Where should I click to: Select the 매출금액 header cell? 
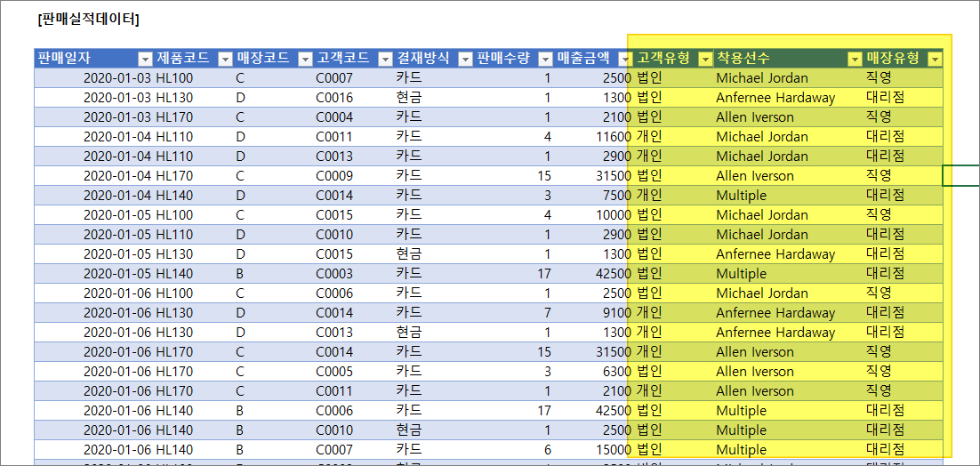click(594, 59)
